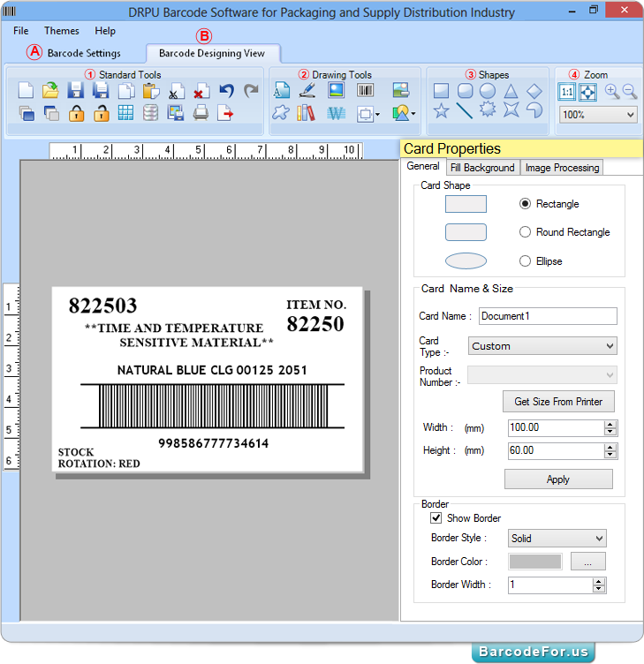Image resolution: width=644 pixels, height=664 pixels.
Task: Click the Apply button
Action: tap(558, 479)
